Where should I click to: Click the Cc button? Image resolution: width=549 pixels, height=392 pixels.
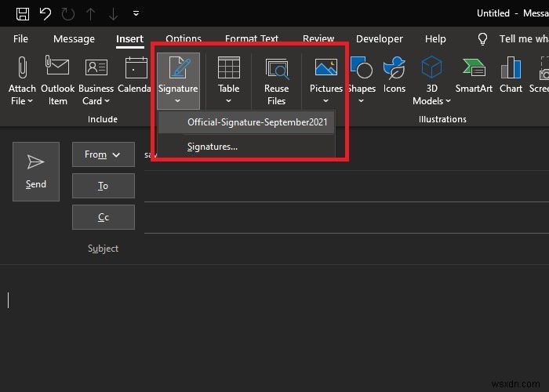click(x=104, y=217)
